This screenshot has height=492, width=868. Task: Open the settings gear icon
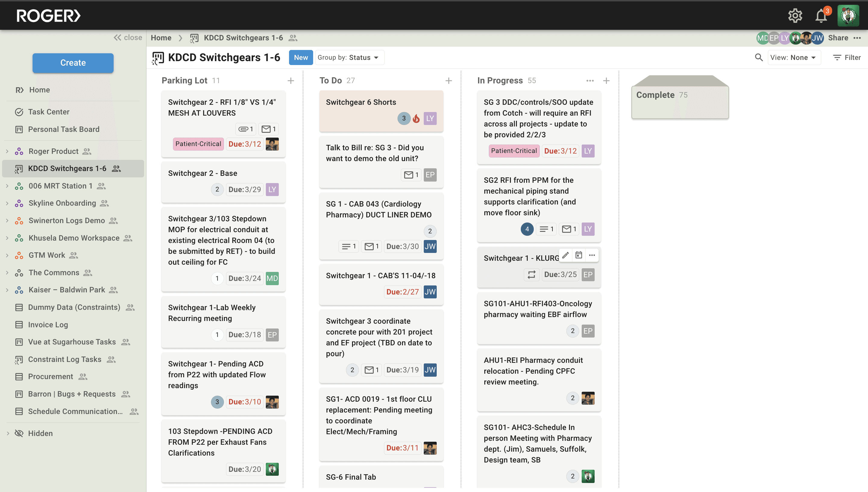[795, 16]
